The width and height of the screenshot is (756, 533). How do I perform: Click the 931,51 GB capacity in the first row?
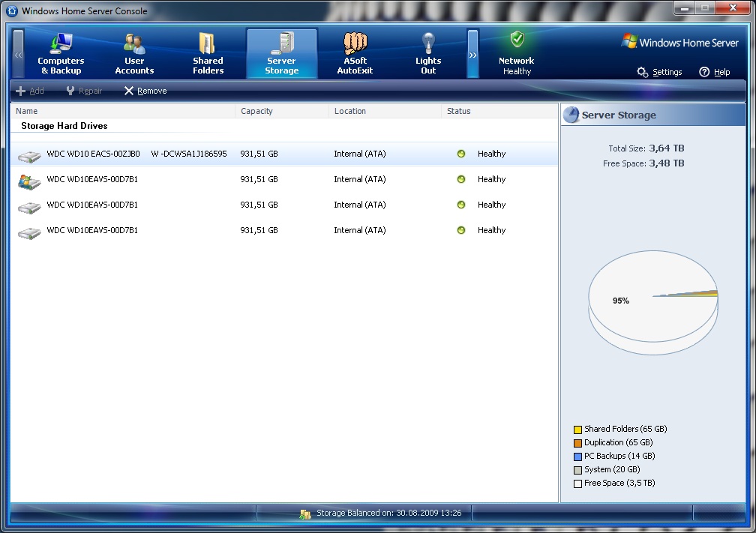click(259, 154)
